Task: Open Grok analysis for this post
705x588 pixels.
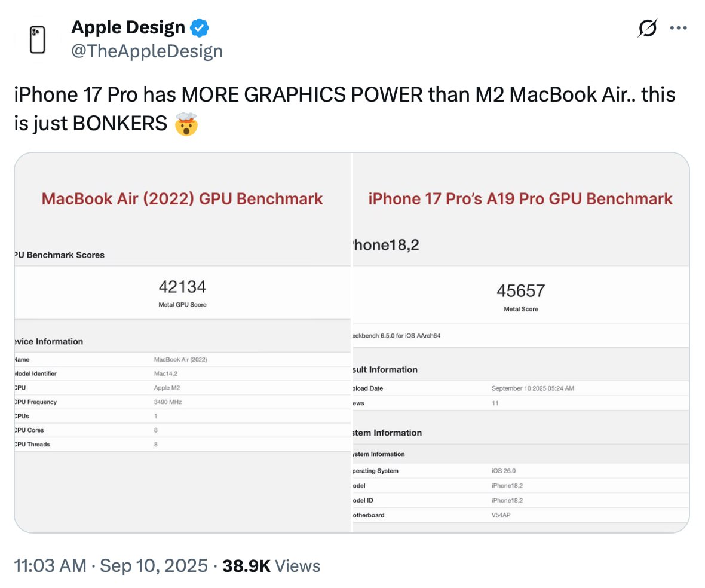Action: 648,27
